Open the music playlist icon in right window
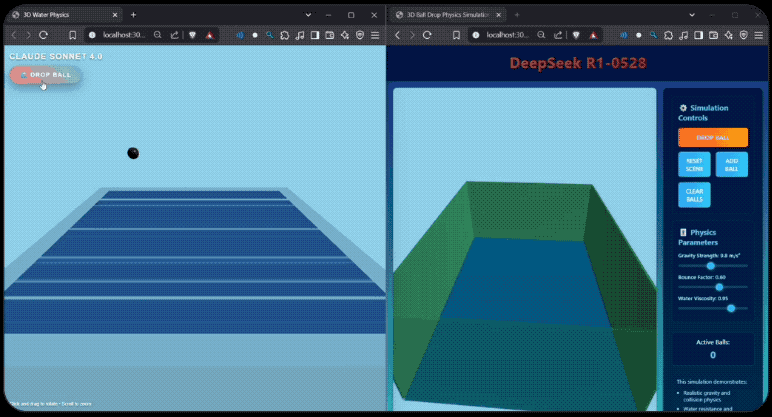This screenshot has width=772, height=417. click(x=683, y=35)
